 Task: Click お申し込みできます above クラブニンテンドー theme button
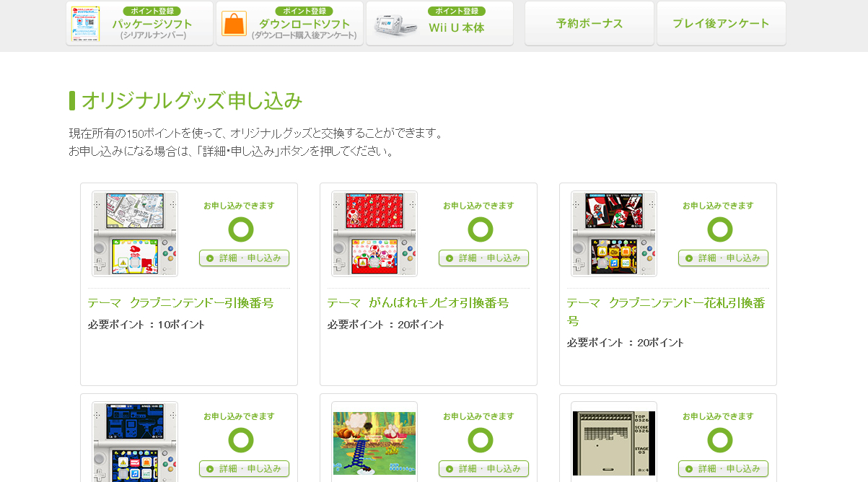point(239,206)
